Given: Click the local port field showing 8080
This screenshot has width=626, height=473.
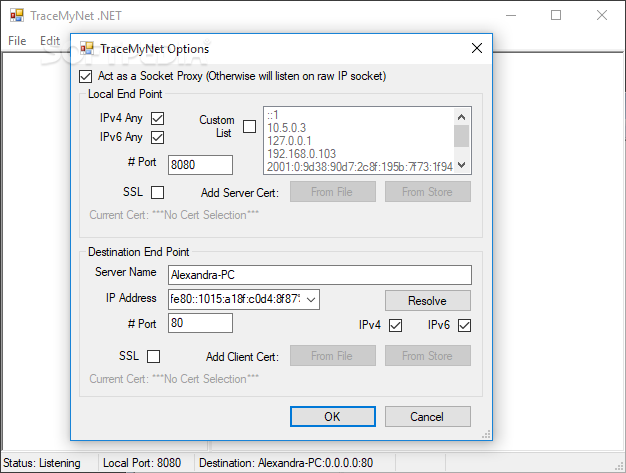Looking at the screenshot, I should coord(200,165).
